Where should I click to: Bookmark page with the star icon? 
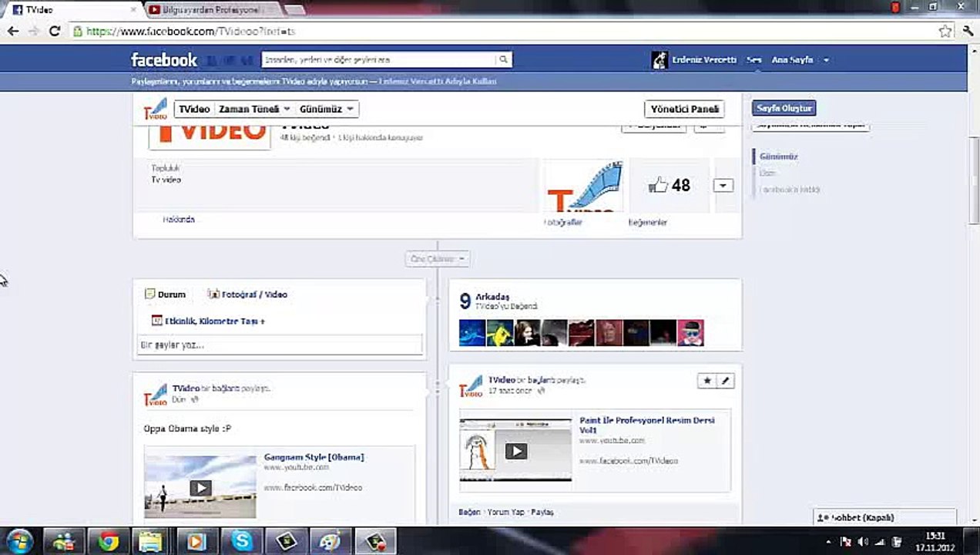click(x=945, y=32)
